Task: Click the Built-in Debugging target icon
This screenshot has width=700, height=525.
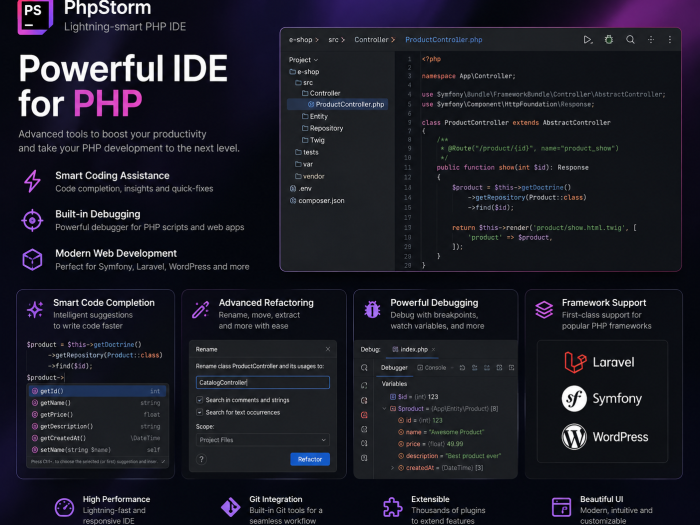Action: coord(32,220)
